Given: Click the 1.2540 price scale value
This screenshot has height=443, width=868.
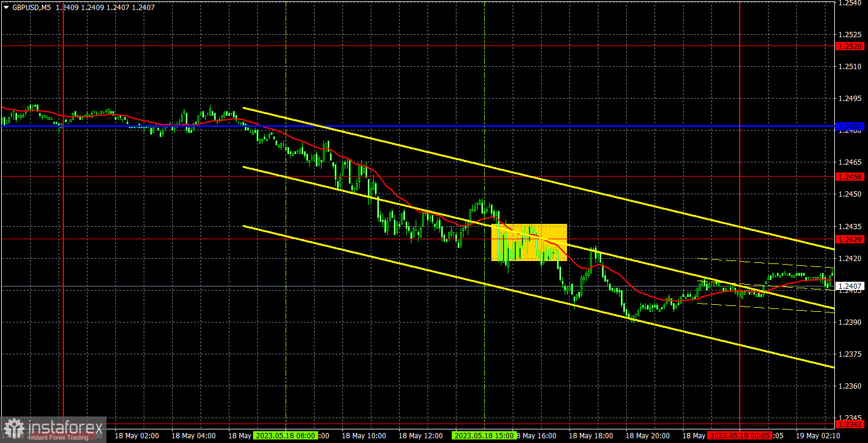Looking at the screenshot, I should 849,4.
